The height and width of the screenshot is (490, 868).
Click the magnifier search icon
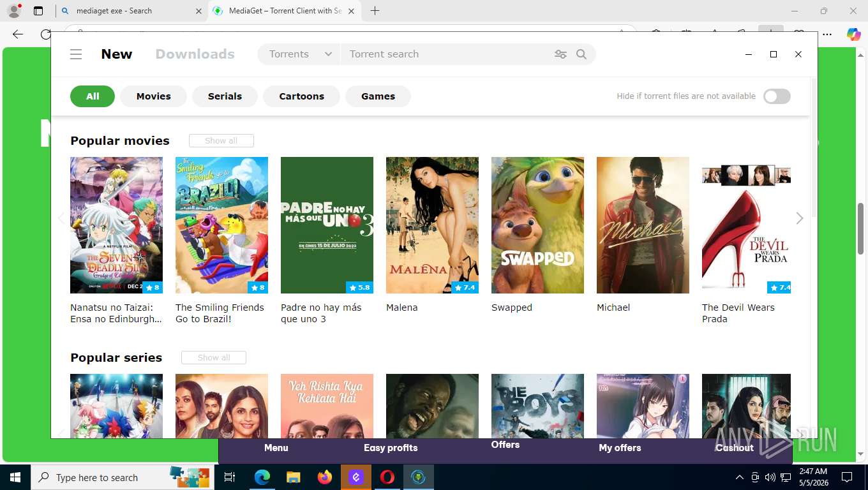click(581, 54)
